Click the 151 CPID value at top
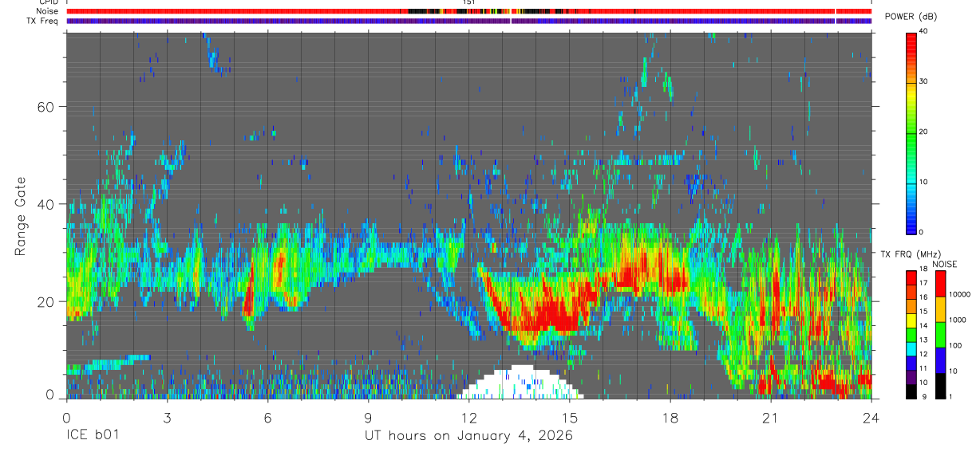 pos(468,2)
